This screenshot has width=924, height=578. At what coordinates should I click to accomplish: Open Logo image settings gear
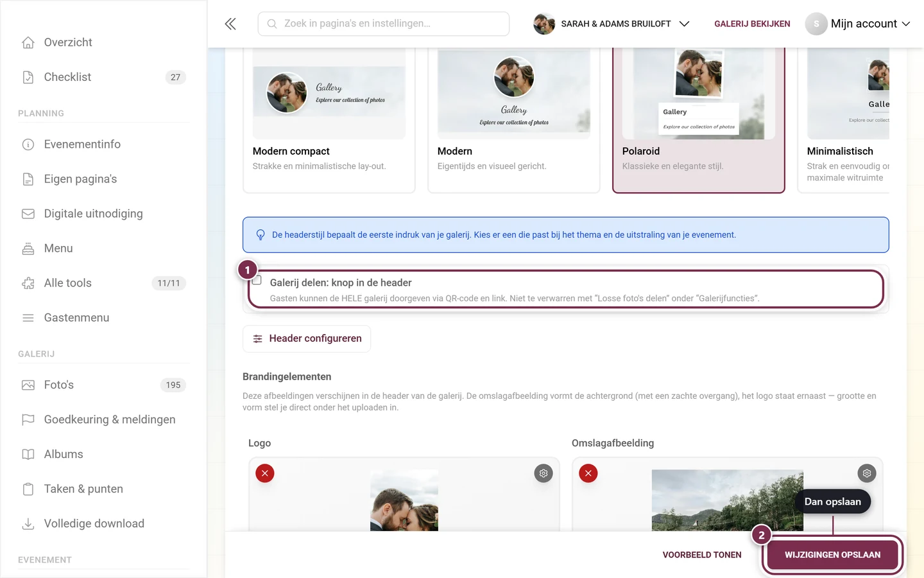coord(543,473)
